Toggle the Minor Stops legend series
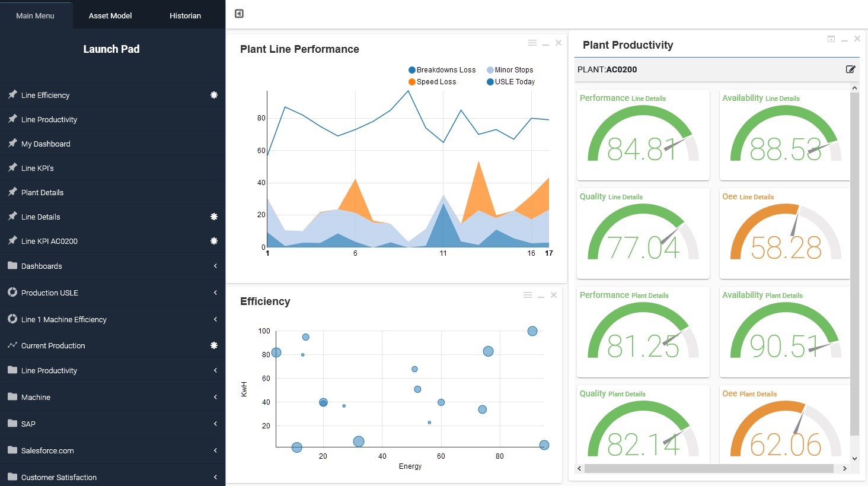868x486 pixels. (x=510, y=70)
